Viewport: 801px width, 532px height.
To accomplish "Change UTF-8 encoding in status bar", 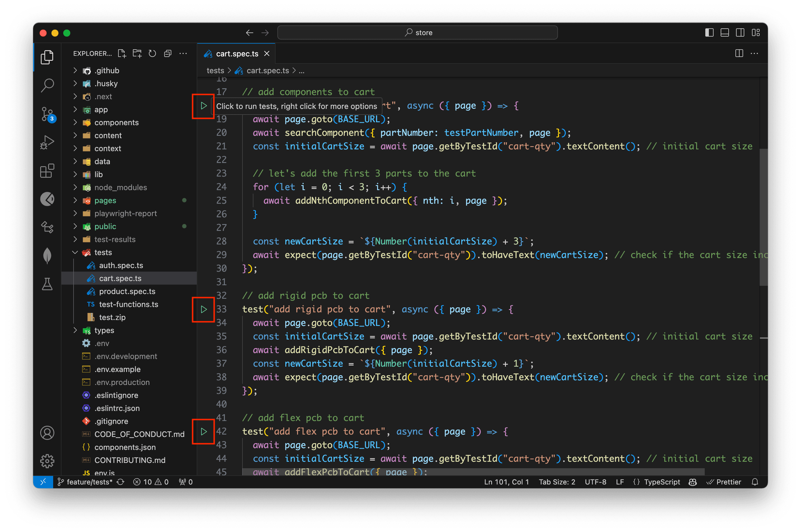I will 595,482.
